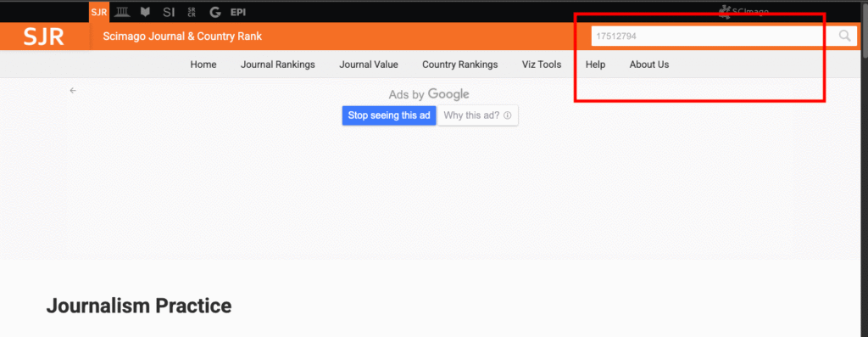Select Journal Value in navigation
The height and width of the screenshot is (337, 868).
pyautogui.click(x=369, y=65)
